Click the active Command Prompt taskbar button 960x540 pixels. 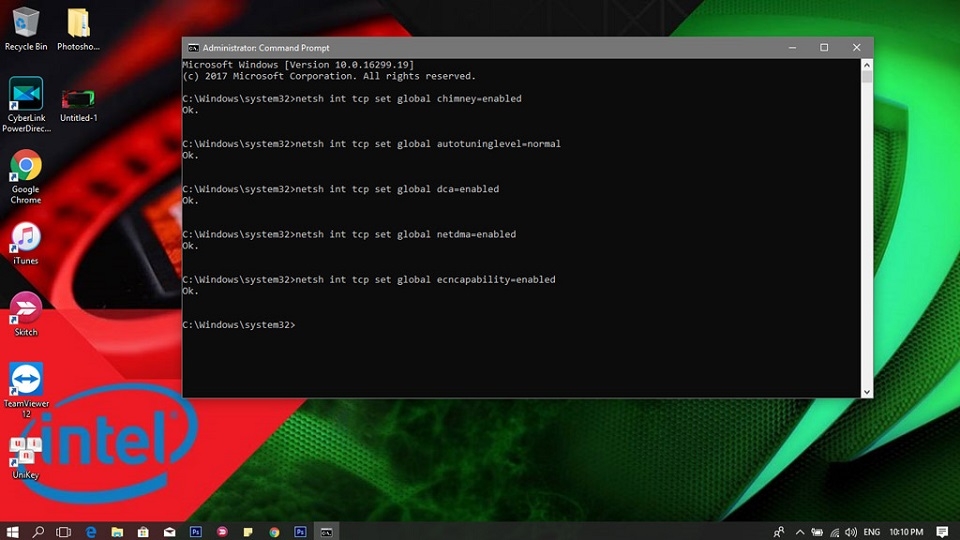[327, 531]
